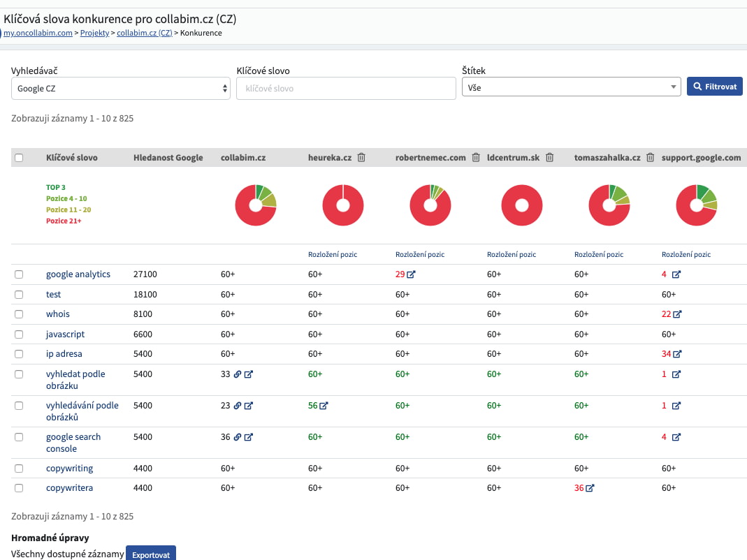Image resolution: width=747 pixels, height=560 pixels.
Task: Remove robertnemec.com via its trash icon
Action: (x=476, y=157)
